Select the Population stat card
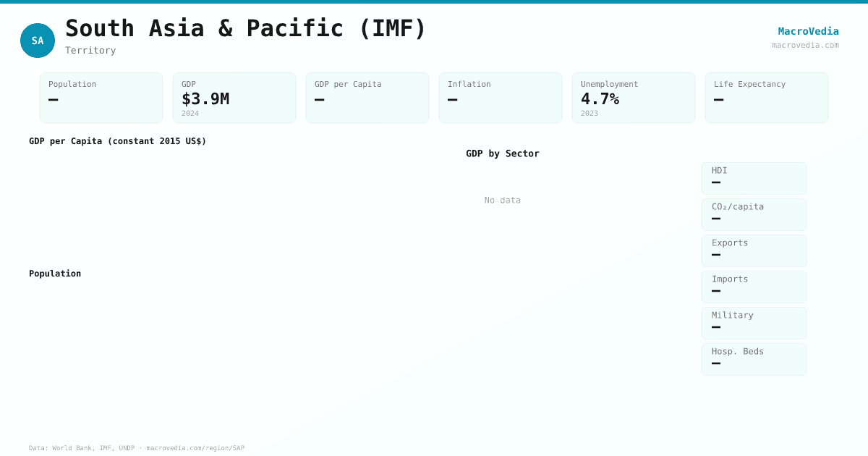 click(101, 98)
